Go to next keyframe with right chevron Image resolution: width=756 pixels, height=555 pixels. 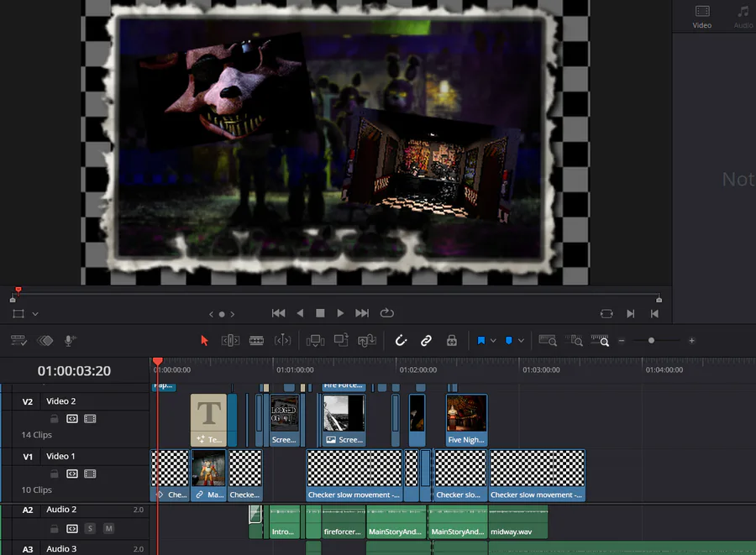pos(233,314)
